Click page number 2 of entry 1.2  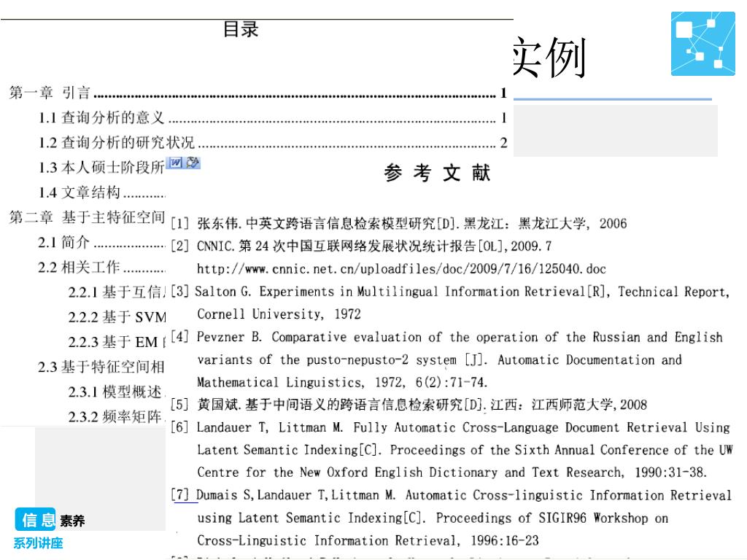(503, 142)
